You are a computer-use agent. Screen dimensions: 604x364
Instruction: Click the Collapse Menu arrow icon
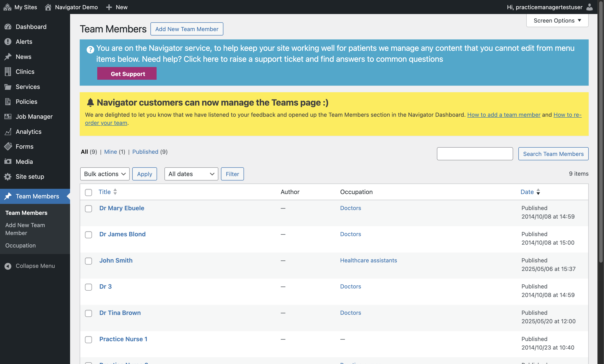8,266
